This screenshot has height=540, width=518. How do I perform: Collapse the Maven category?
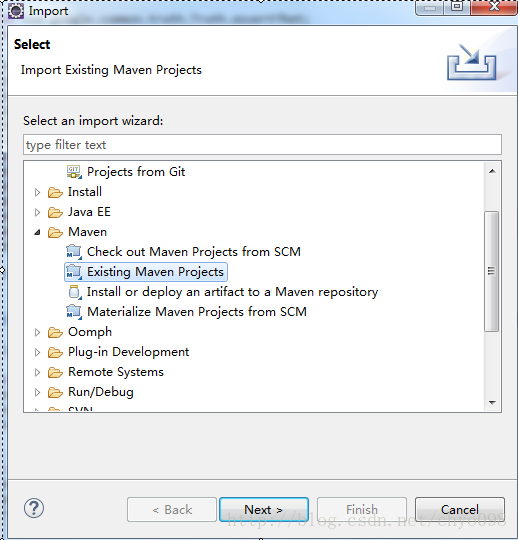[x=37, y=232]
